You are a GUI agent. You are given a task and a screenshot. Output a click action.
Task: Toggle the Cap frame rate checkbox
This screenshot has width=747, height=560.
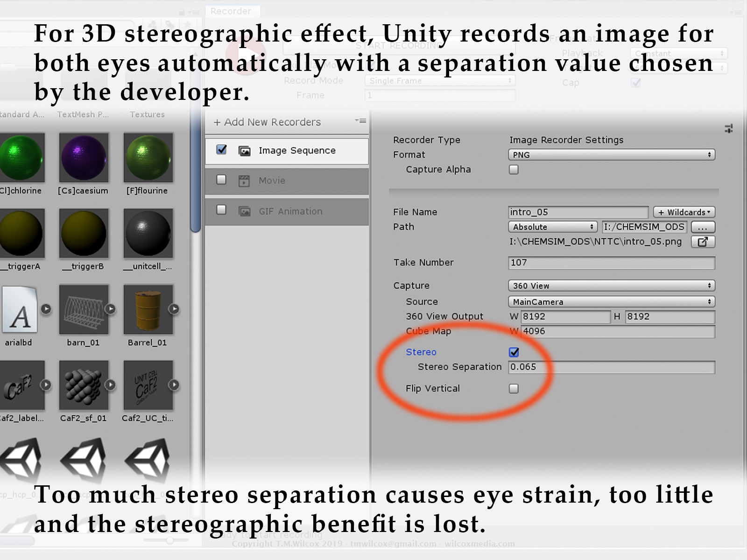click(x=635, y=83)
